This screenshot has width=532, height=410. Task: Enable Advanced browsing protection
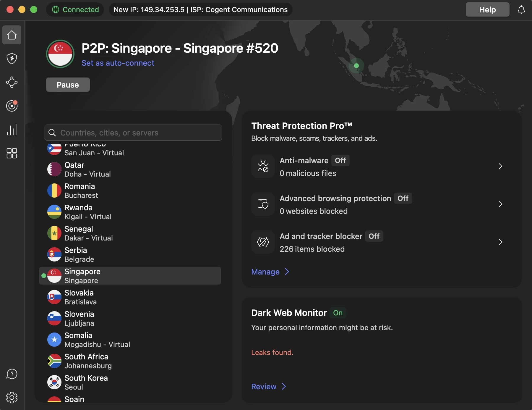click(403, 198)
